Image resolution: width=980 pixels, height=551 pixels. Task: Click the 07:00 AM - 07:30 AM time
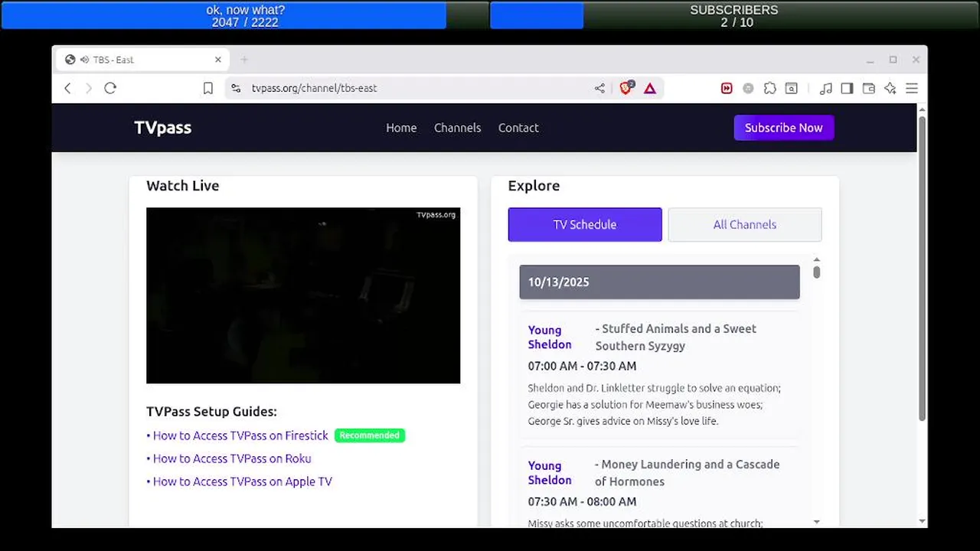582,366
